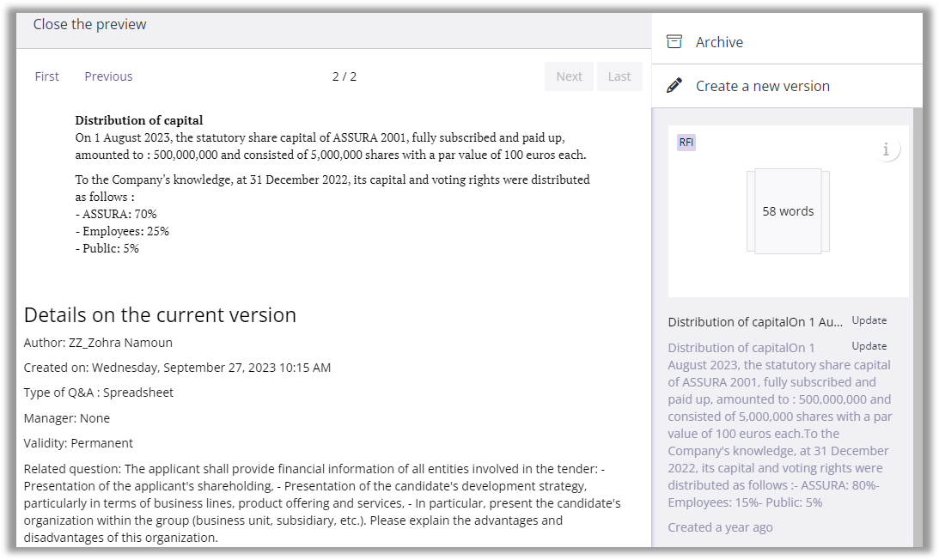Open the info icon on the card
The image size is (939, 560).
pos(886,149)
